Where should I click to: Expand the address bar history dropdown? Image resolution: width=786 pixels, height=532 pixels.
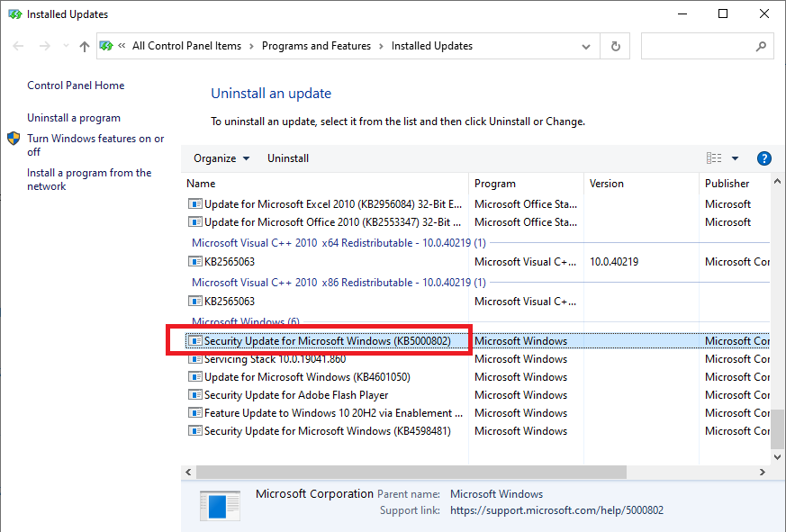pyautogui.click(x=585, y=47)
